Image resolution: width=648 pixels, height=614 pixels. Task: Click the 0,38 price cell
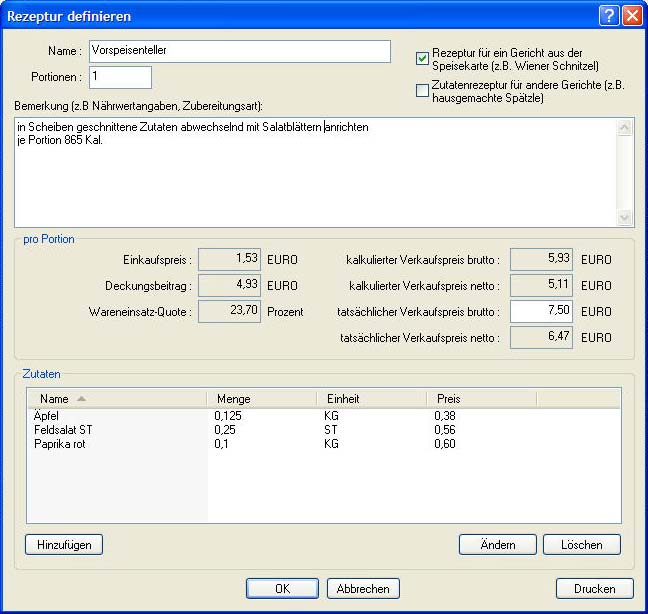coord(445,416)
